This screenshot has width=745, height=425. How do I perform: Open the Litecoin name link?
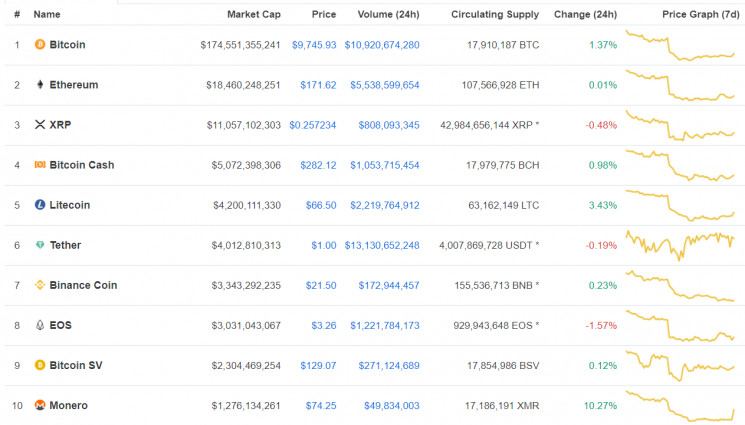pyautogui.click(x=69, y=205)
